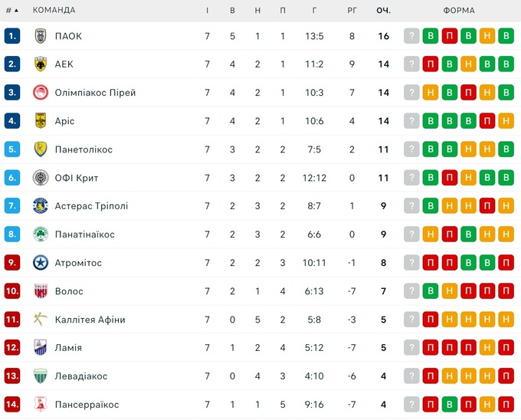Sort standings by the ОЧ. points column
Image resolution: width=521 pixels, height=420 pixels.
[x=383, y=11]
